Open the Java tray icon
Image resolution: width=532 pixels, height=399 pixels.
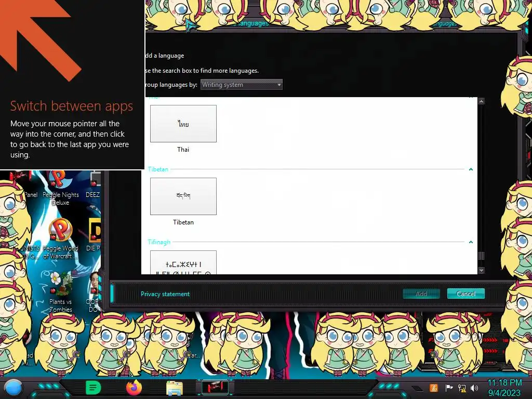pyautogui.click(x=434, y=388)
